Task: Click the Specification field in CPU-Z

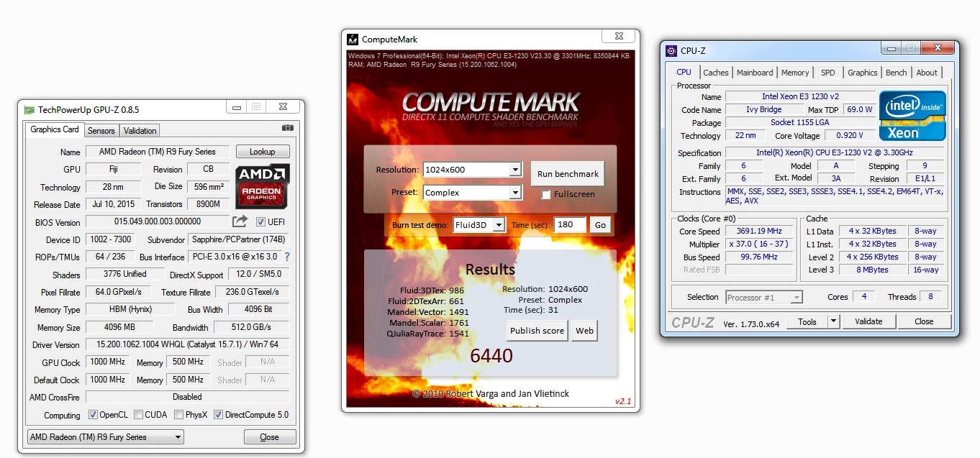Action: click(x=834, y=153)
